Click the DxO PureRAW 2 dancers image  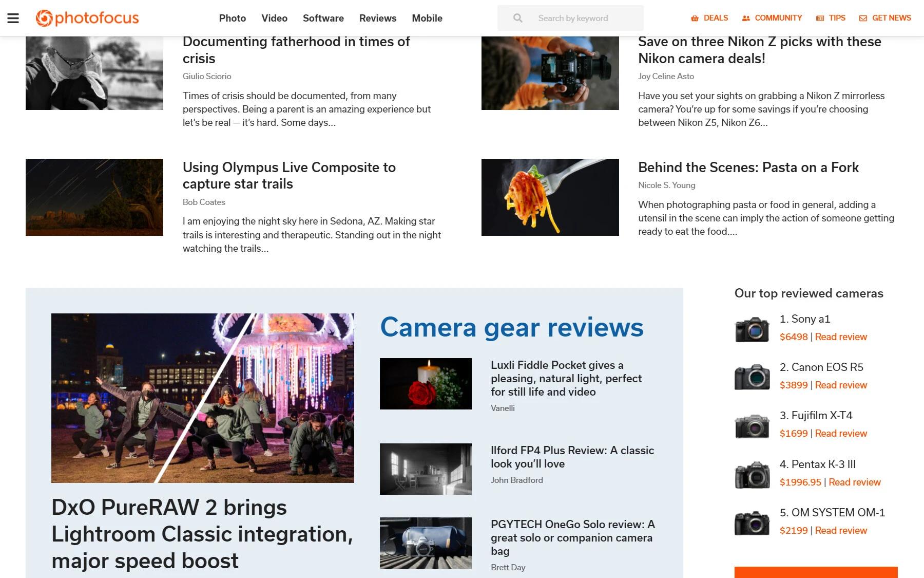(x=203, y=398)
